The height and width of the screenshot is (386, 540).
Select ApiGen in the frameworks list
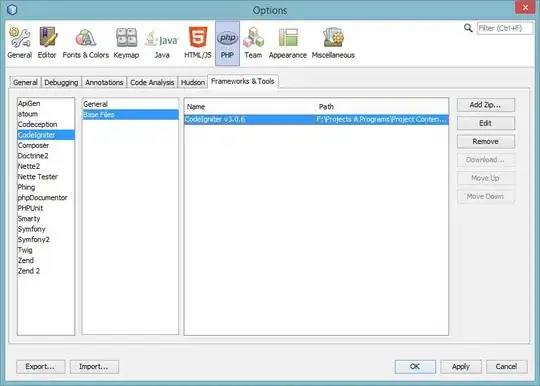coord(46,103)
